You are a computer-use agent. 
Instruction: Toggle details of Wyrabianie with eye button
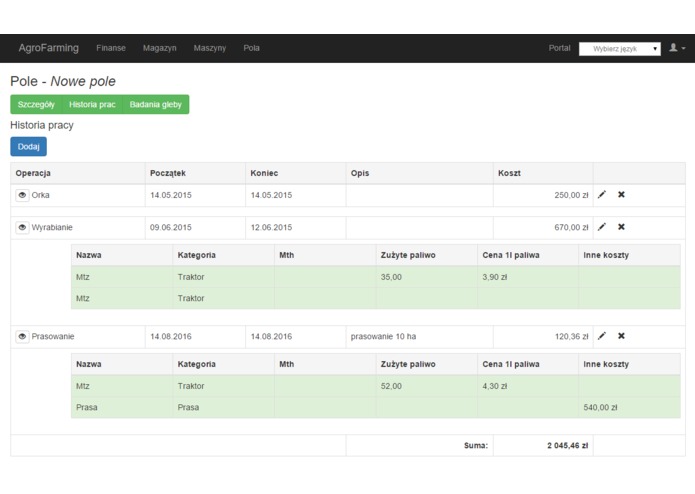coord(22,227)
